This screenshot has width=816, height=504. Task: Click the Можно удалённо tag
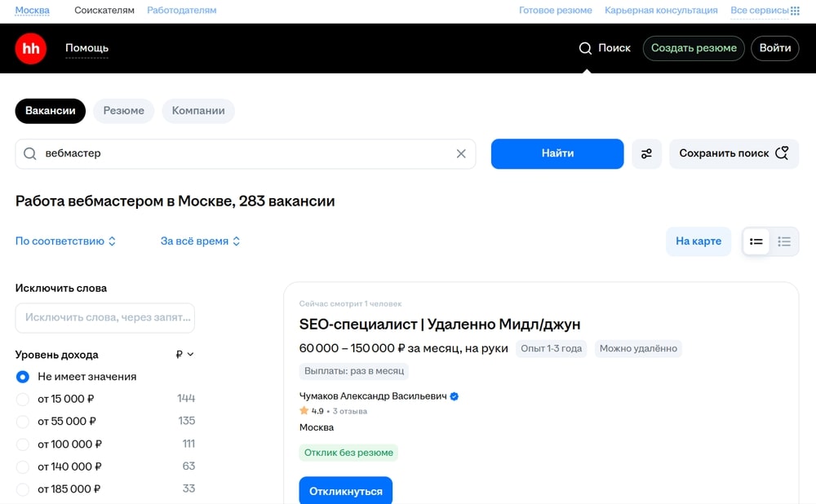tap(638, 348)
